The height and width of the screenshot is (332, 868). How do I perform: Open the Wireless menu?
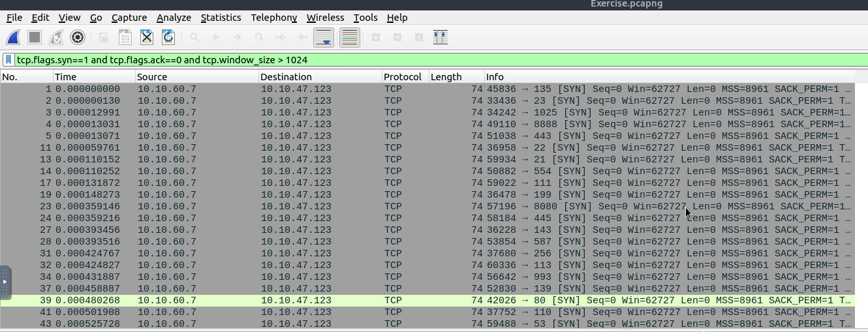pos(326,18)
